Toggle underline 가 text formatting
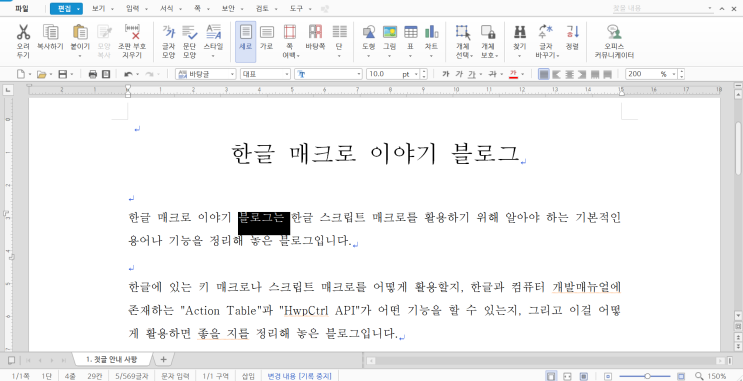This screenshot has height=381, width=743. pos(471,74)
